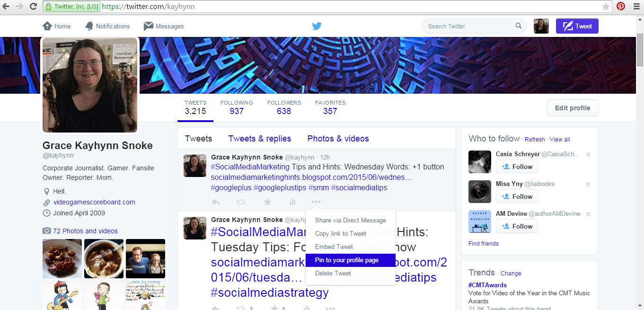Viewport: 644px width, 310px height.
Task: Open the account menu via profile avatar
Action: 541,26
